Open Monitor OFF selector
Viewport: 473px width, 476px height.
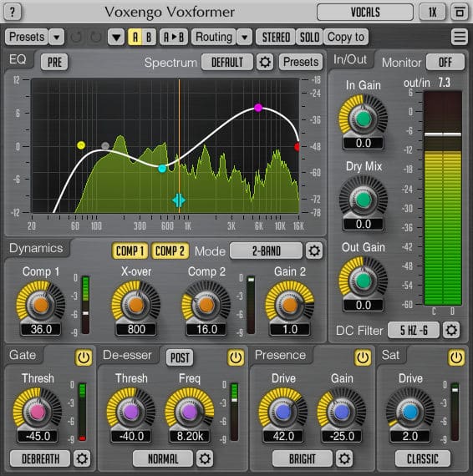(445, 62)
